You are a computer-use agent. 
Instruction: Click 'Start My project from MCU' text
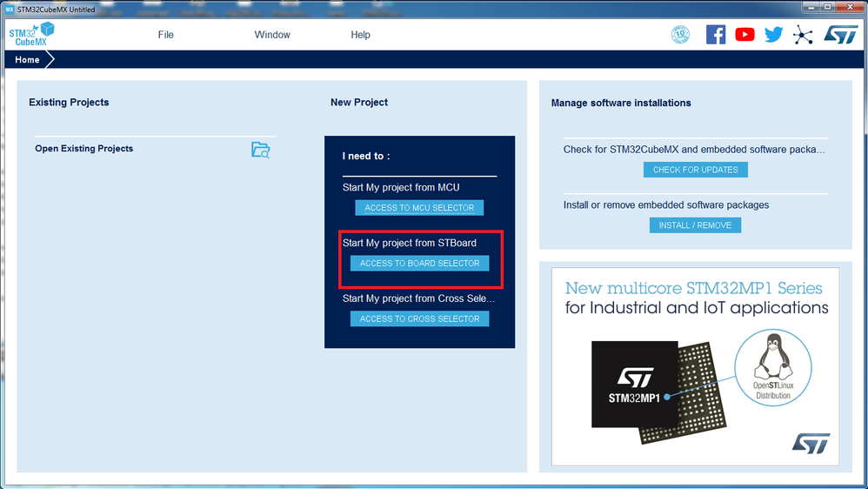tap(401, 187)
